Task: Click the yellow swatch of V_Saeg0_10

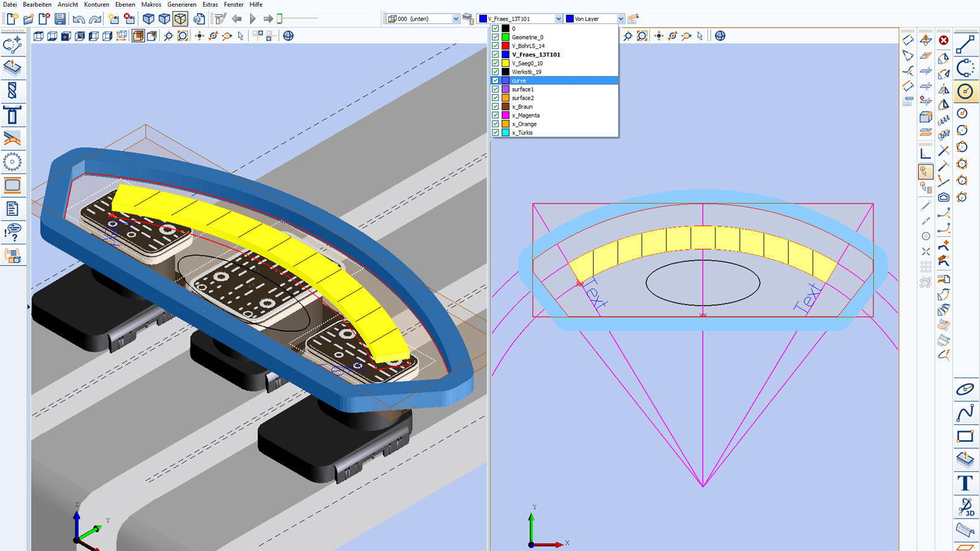Action: (505, 63)
